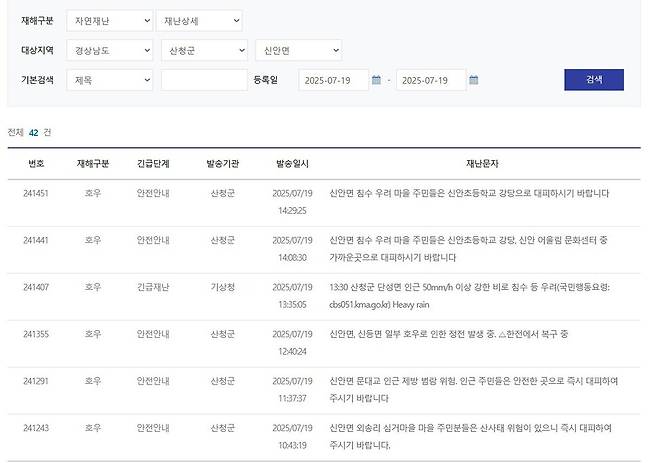
Task: Click timestamp 11:37:37 for row 241291
Action: (x=292, y=398)
